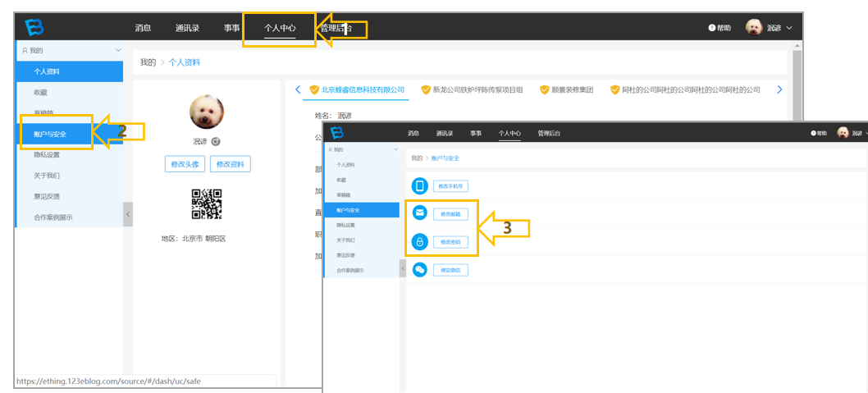868x393 pixels.
Task: Switch to 通讯录 in top navigation
Action: tap(187, 28)
